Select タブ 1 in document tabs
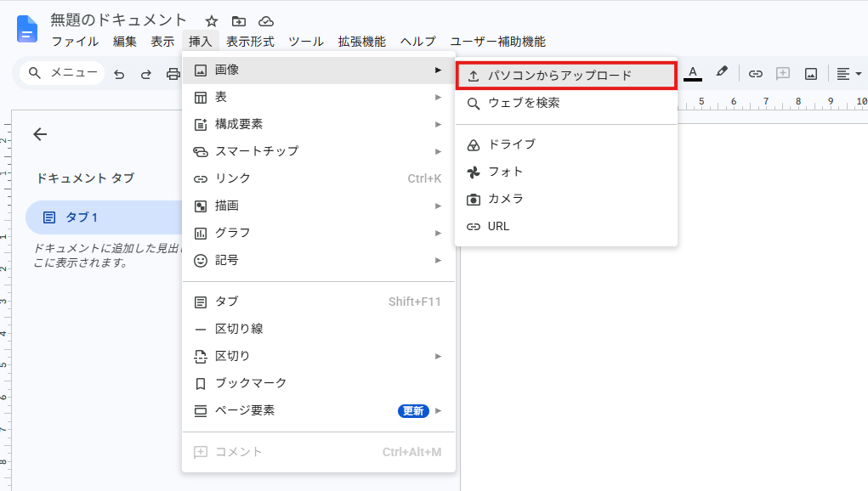Screen dimensions: 868x491 click(104, 217)
